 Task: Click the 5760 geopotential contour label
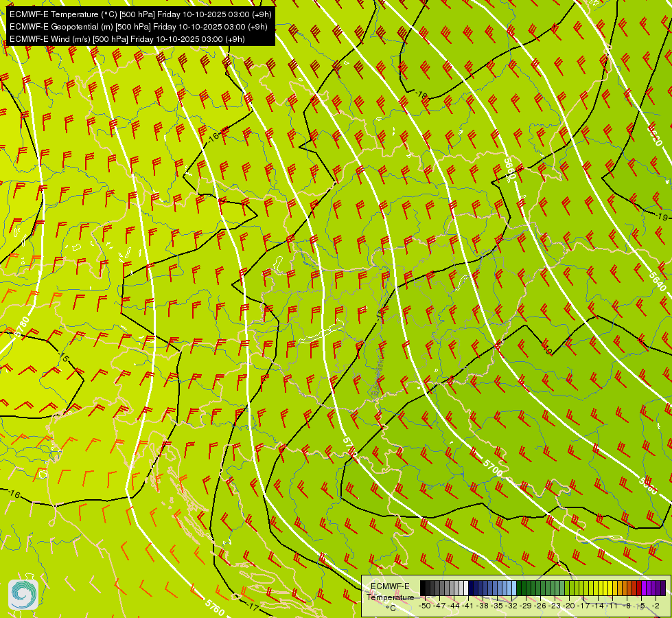point(215,607)
